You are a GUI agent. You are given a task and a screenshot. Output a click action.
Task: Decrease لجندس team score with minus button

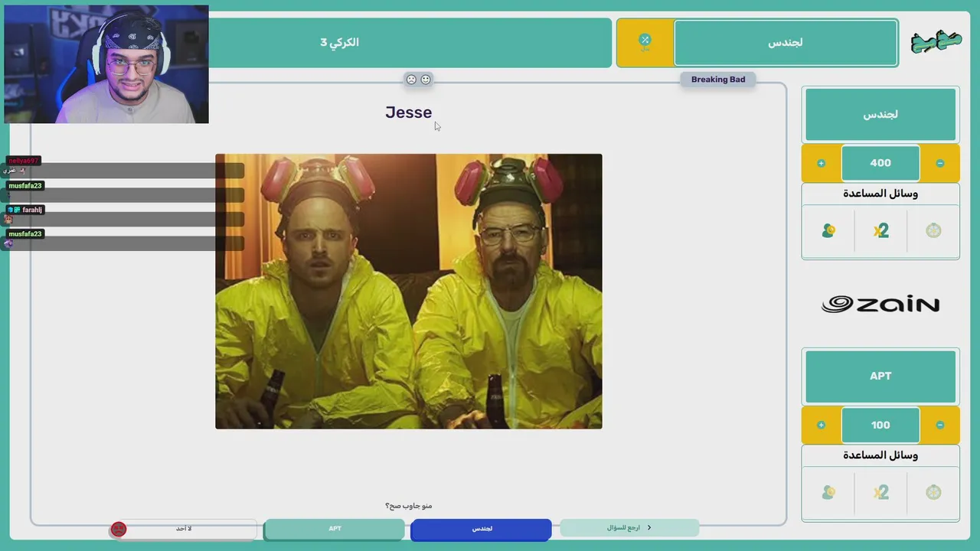[940, 163]
